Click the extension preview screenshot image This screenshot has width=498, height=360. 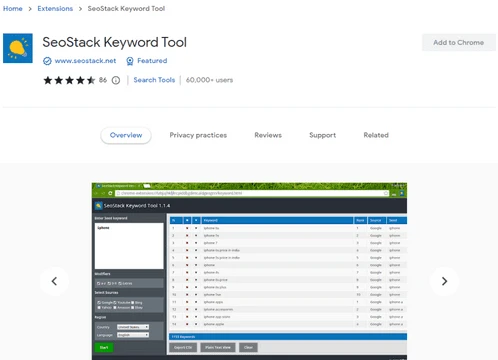(249, 271)
